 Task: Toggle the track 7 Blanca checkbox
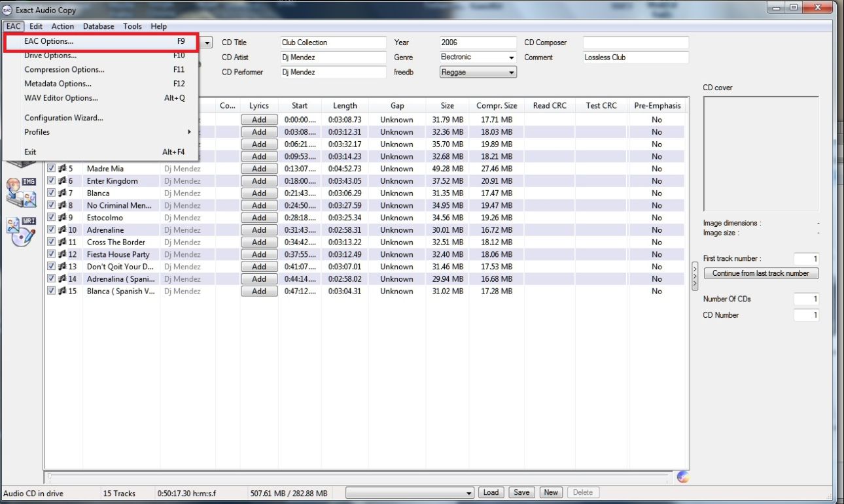tap(52, 193)
